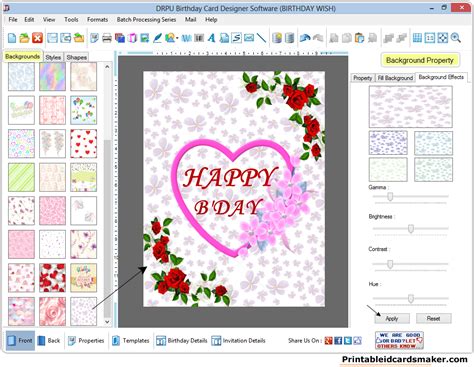The image size is (474, 367).
Task: Choose the purple-tinted effect preview
Action: (388, 143)
